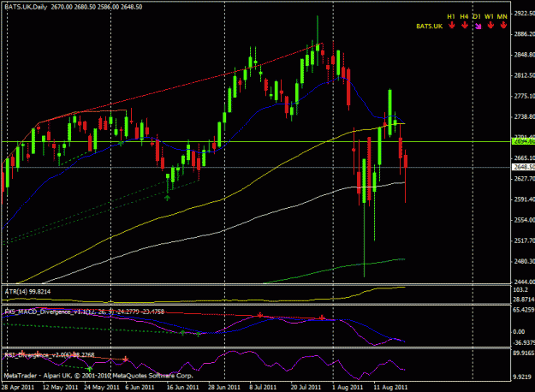Click the 16 Jun 2011 date label
Viewport: 535px width, 392px height.
[182, 387]
